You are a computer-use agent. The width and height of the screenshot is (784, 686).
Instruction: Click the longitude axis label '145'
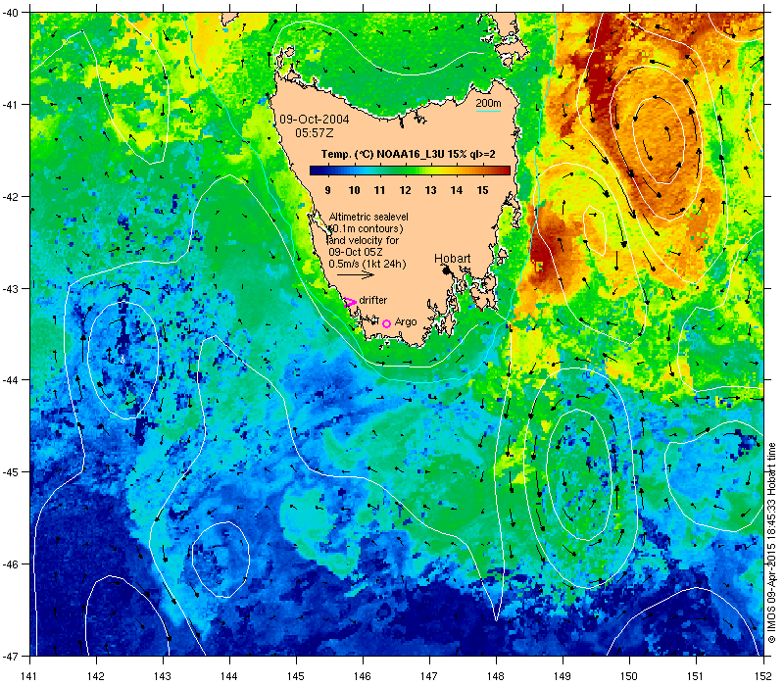[296, 676]
